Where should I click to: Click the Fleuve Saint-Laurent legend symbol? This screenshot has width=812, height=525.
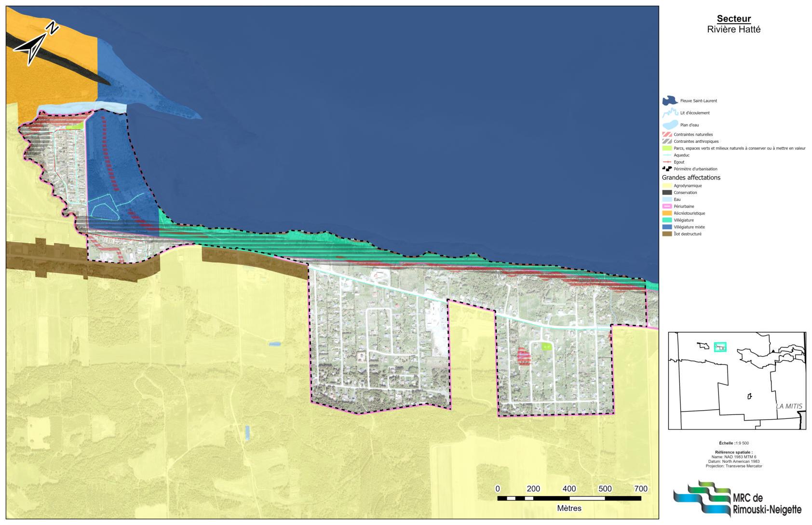tap(669, 101)
